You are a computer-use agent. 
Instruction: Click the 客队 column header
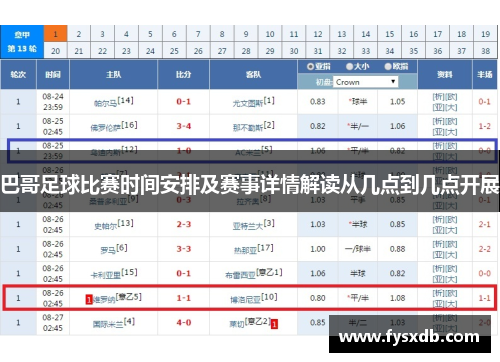253,74
